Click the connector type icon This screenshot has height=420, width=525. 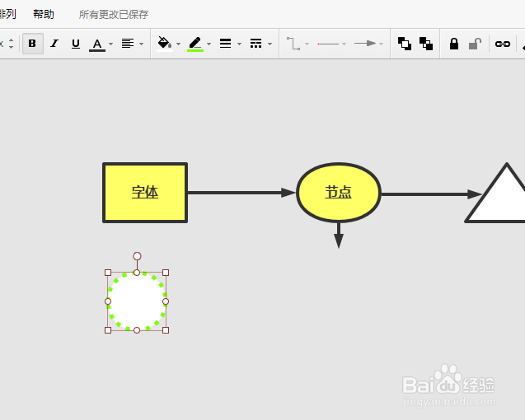click(x=293, y=44)
